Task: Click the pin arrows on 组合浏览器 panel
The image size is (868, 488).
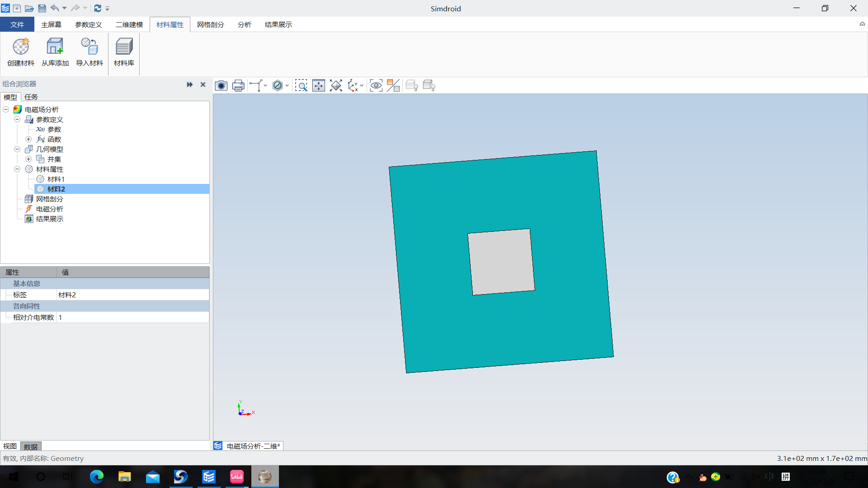Action: 190,84
